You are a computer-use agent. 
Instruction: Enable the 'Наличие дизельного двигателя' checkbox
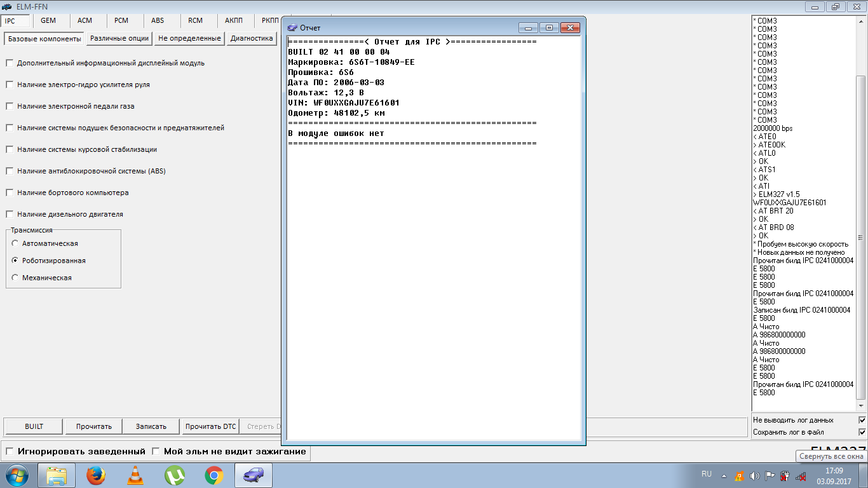coord(10,214)
